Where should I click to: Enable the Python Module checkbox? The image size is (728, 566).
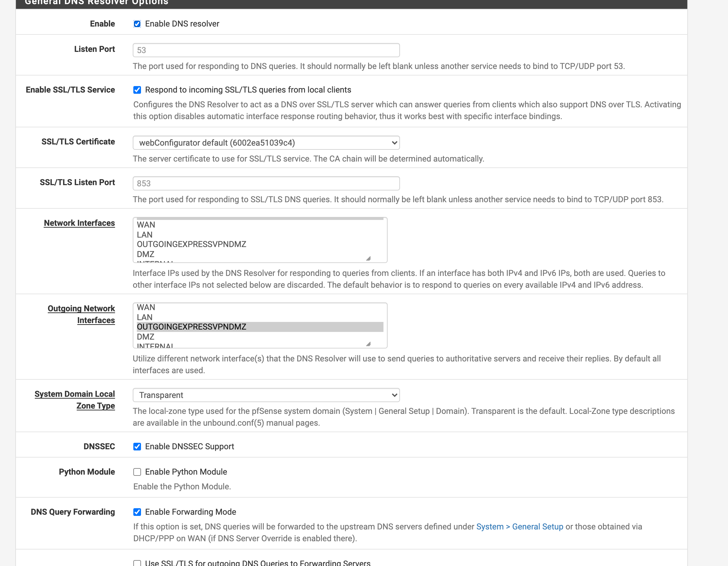click(137, 472)
